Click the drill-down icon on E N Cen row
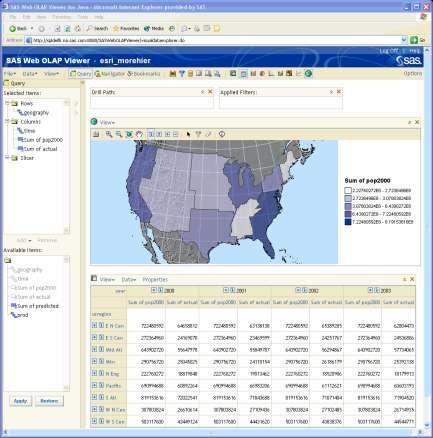 pos(101,325)
